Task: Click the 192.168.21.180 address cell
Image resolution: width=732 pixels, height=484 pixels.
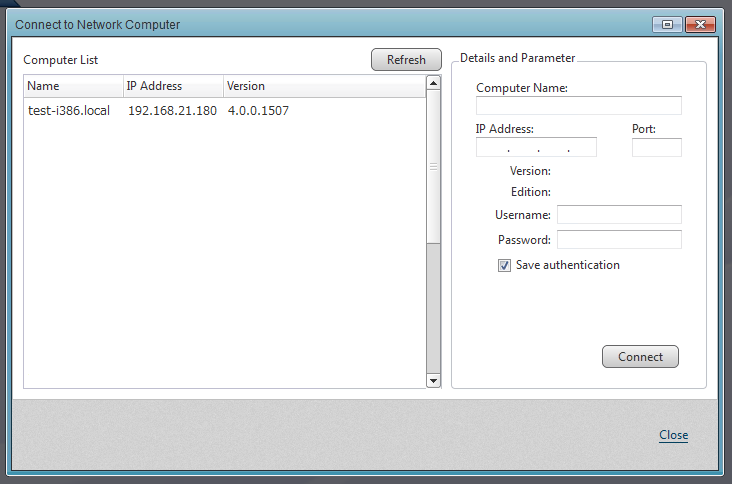Action: [172, 111]
